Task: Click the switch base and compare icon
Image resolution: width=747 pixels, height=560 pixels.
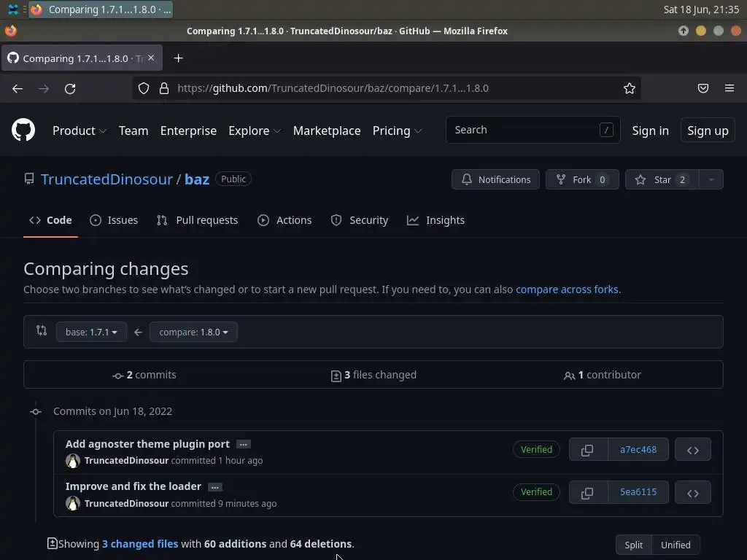Action: tap(42, 330)
